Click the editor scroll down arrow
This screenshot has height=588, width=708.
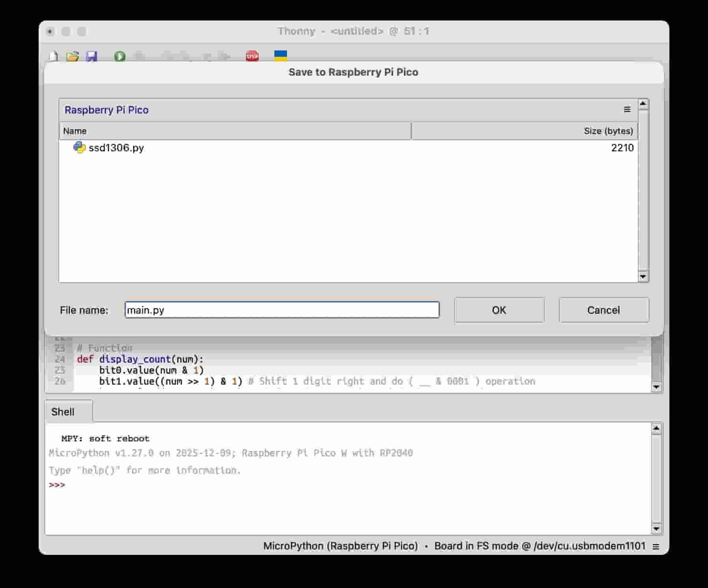(x=656, y=387)
